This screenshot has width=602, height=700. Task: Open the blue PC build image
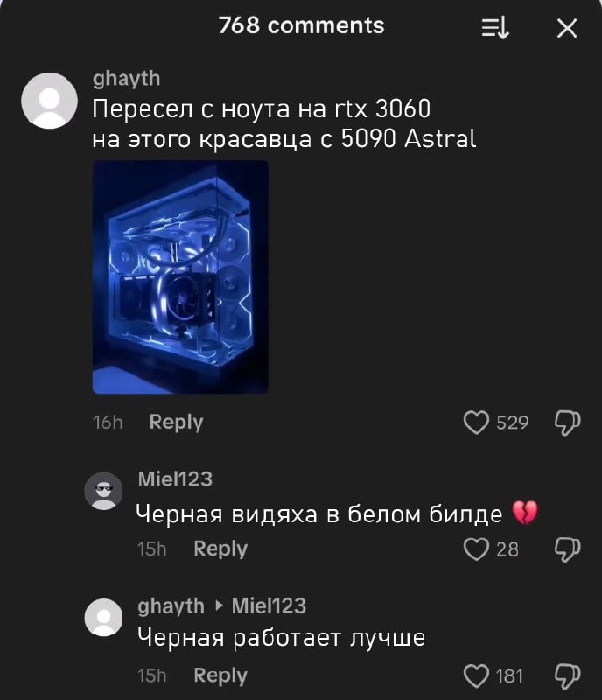point(180,277)
